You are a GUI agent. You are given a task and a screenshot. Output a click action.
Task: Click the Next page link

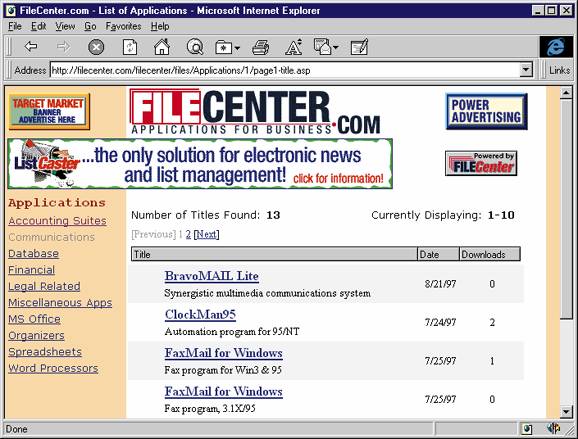coord(206,234)
